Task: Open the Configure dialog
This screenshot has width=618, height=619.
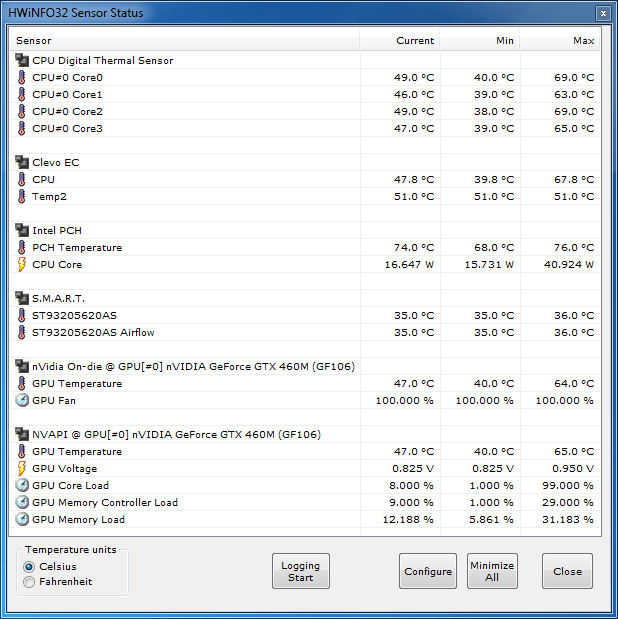Action: click(x=428, y=571)
